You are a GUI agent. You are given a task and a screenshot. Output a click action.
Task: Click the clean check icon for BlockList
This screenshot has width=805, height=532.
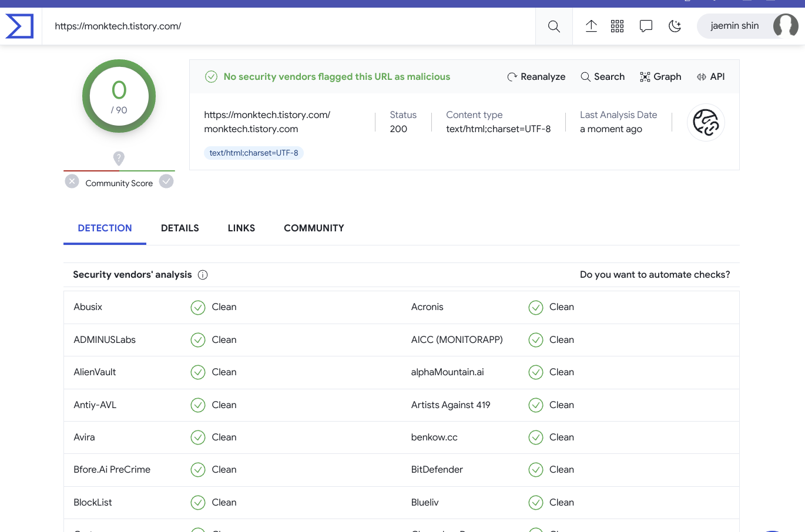(x=198, y=503)
